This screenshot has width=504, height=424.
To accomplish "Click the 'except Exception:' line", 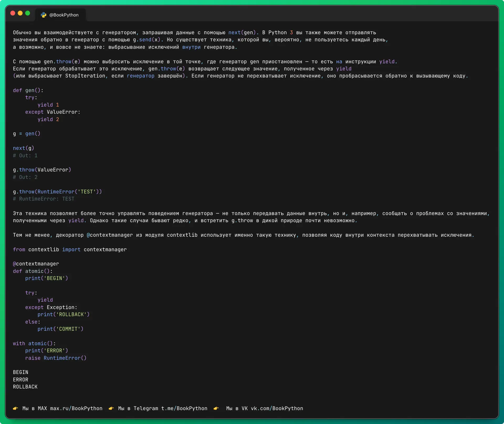I will pyautogui.click(x=51, y=307).
